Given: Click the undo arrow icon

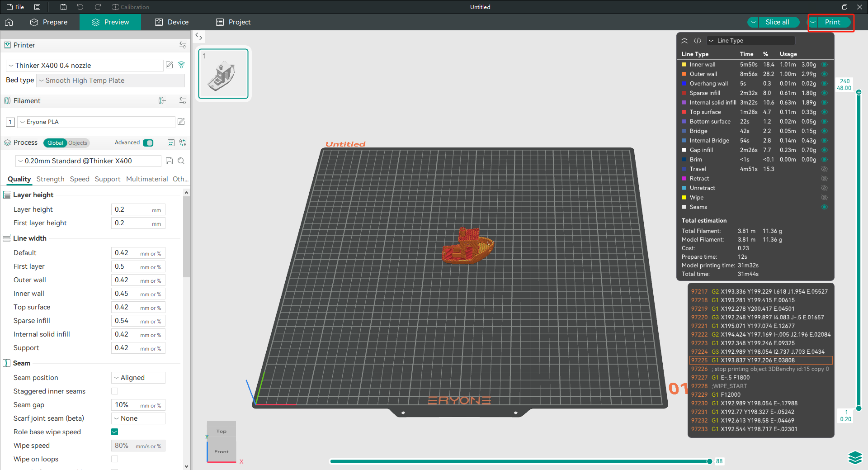Looking at the screenshot, I should (x=80, y=7).
